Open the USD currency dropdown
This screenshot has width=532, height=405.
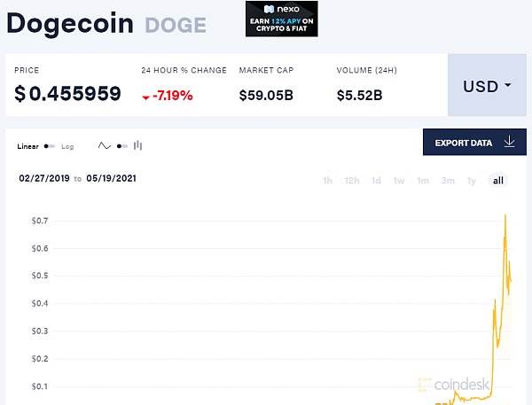tap(487, 85)
